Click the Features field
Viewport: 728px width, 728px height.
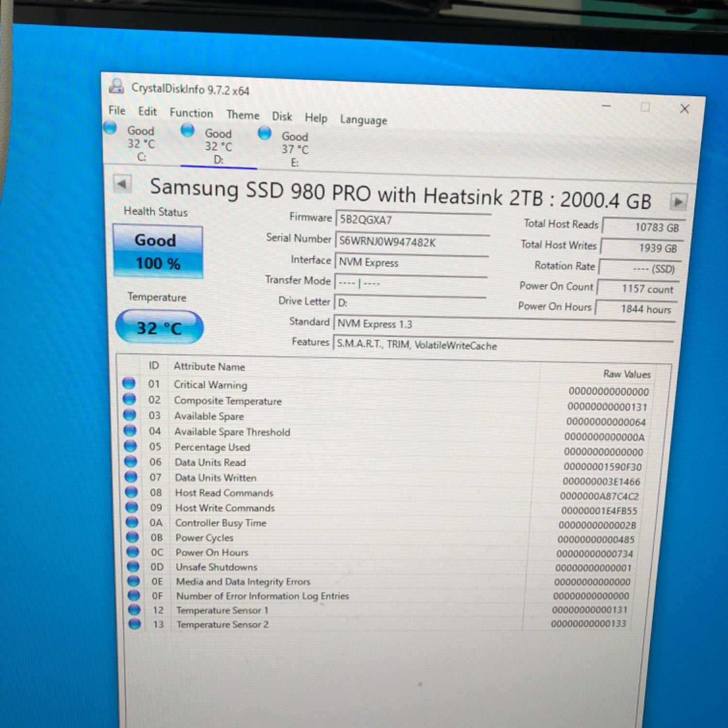tap(503, 346)
